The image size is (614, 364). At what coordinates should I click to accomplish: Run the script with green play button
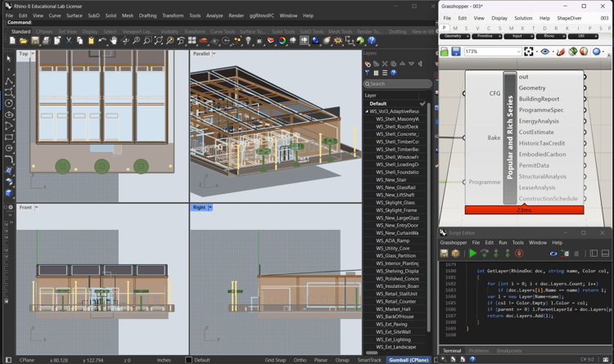[472, 254]
